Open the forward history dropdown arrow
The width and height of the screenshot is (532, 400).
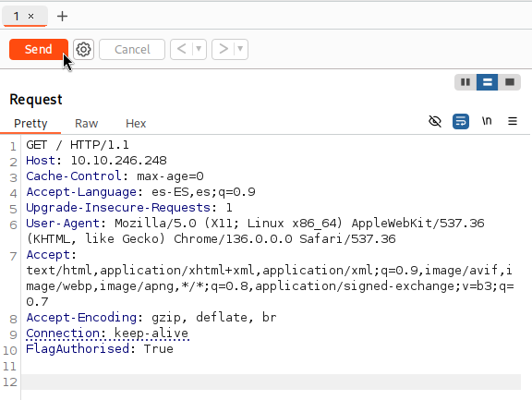(240, 49)
